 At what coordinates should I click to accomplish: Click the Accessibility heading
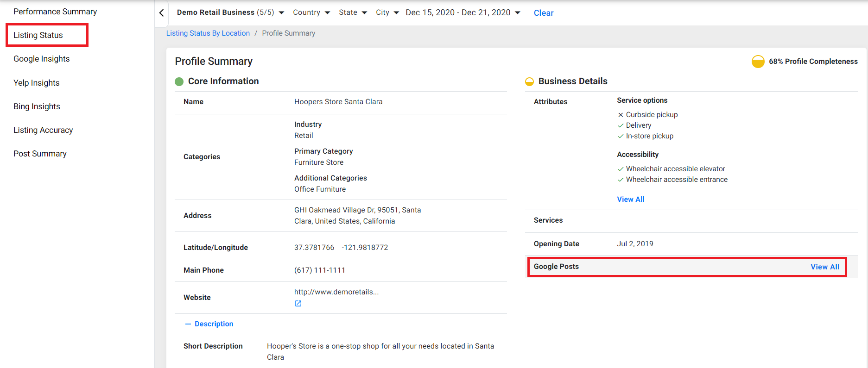click(x=638, y=155)
